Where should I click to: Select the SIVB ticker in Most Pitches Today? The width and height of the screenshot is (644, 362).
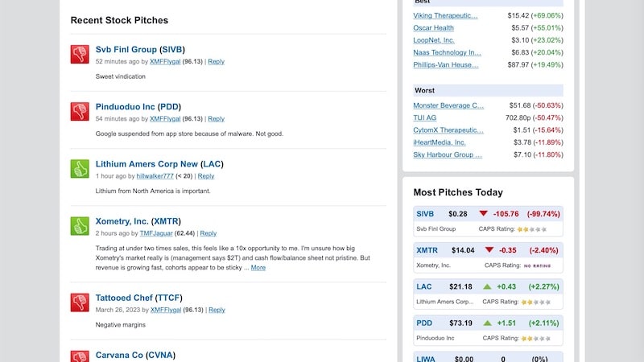click(x=425, y=214)
